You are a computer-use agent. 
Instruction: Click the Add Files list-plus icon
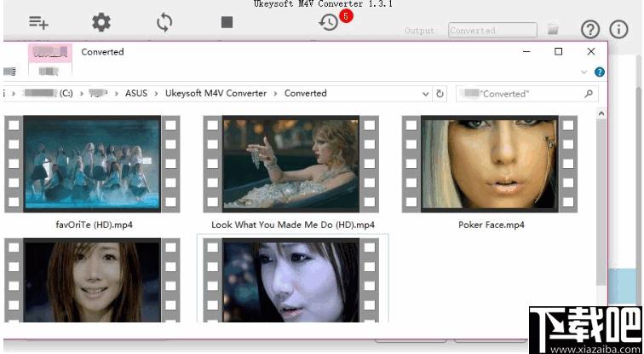click(x=38, y=22)
